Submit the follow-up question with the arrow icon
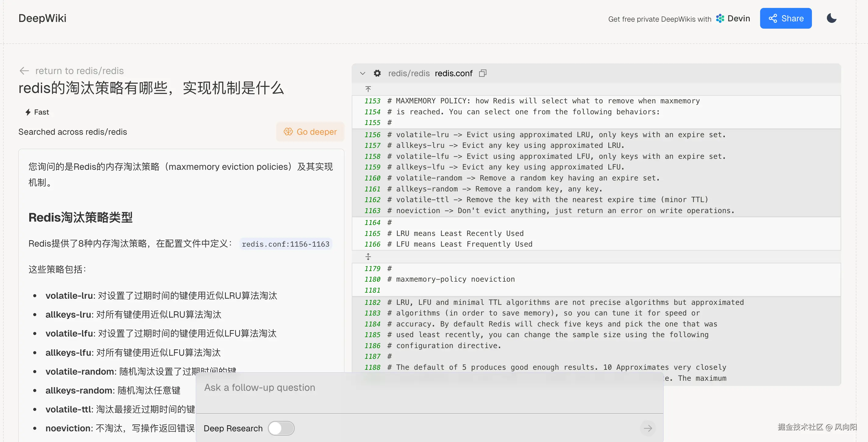The image size is (868, 442). point(648,428)
